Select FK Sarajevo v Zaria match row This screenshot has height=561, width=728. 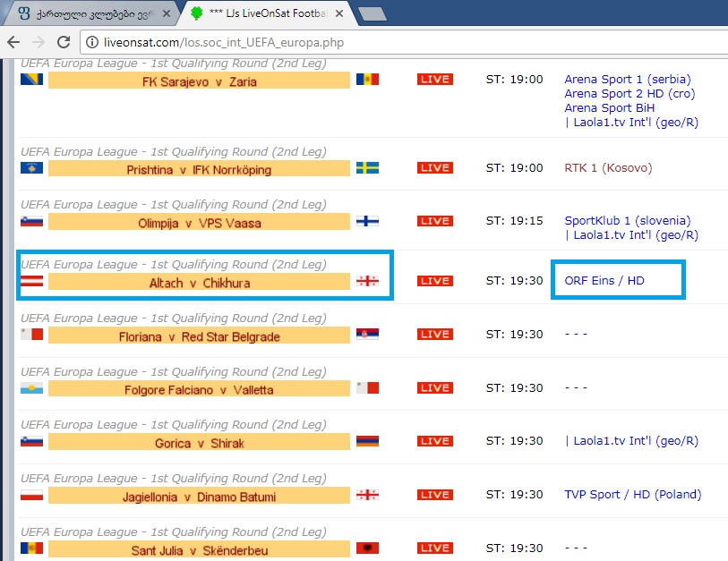click(x=199, y=81)
